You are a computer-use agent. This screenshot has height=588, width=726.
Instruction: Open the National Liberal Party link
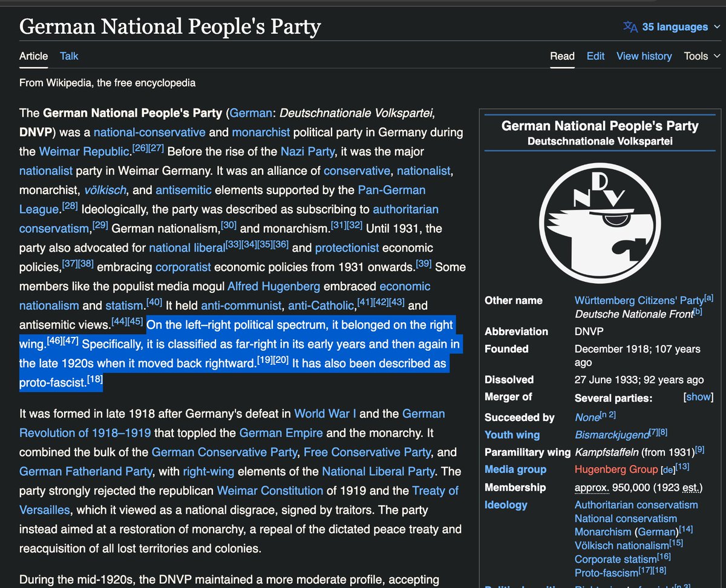[x=378, y=471]
